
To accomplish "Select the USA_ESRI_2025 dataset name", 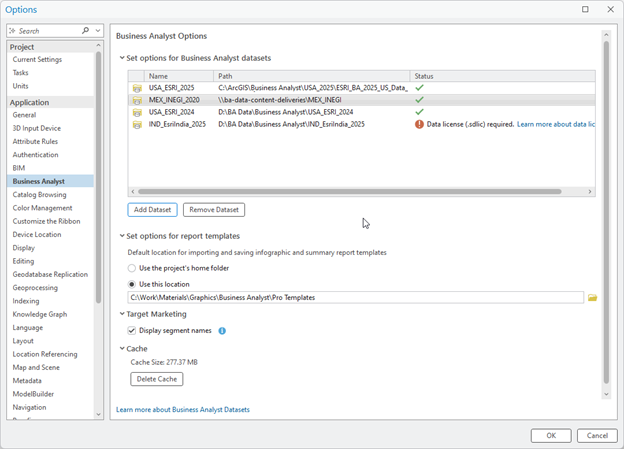I will point(172,88).
